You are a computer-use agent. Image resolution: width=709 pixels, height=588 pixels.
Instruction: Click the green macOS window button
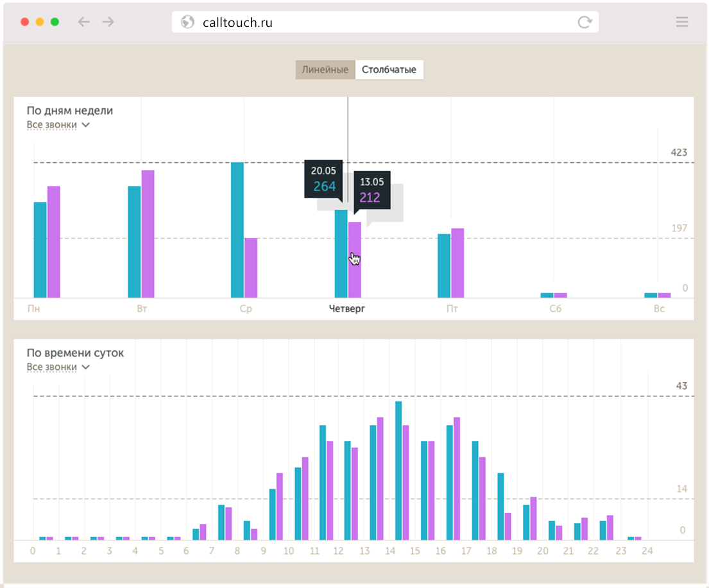[x=55, y=22]
